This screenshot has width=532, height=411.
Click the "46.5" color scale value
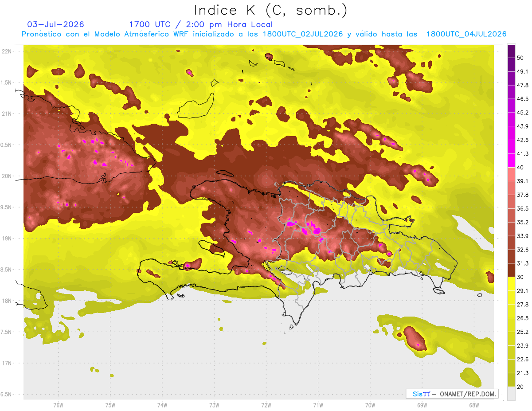pyautogui.click(x=523, y=99)
